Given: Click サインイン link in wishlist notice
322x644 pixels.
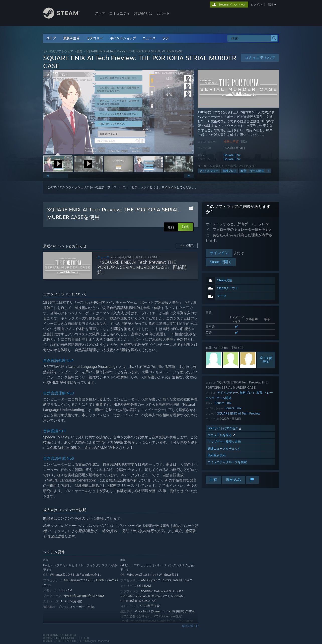Looking at the screenshot, I should pos(169,187).
